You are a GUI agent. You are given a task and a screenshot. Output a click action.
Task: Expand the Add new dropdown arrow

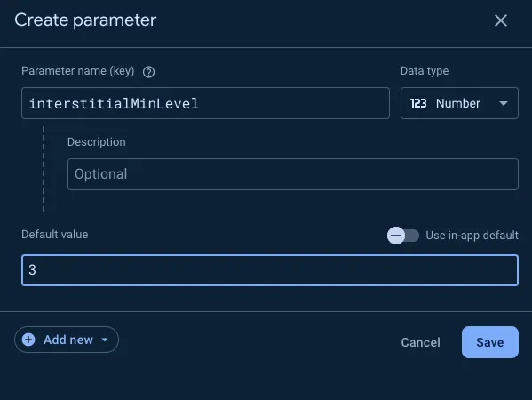105,340
